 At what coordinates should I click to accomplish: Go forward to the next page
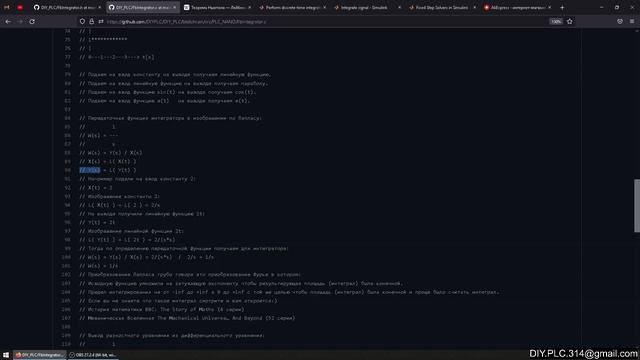[x=20, y=22]
